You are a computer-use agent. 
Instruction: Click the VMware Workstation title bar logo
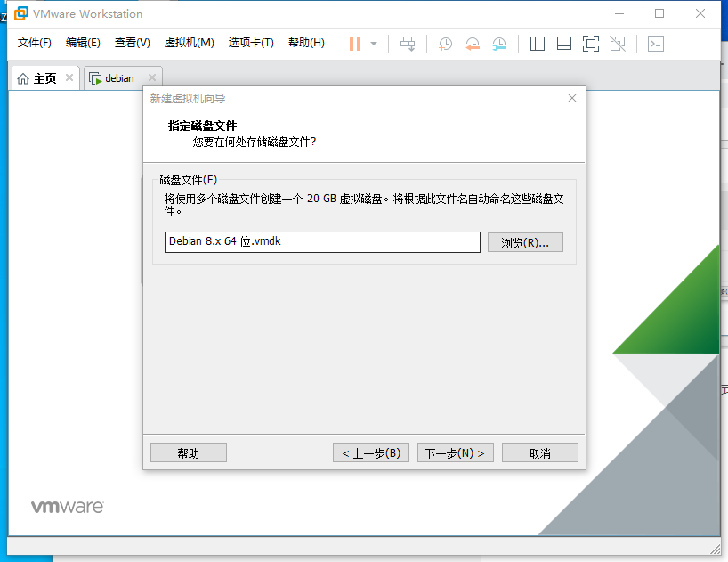point(14,13)
